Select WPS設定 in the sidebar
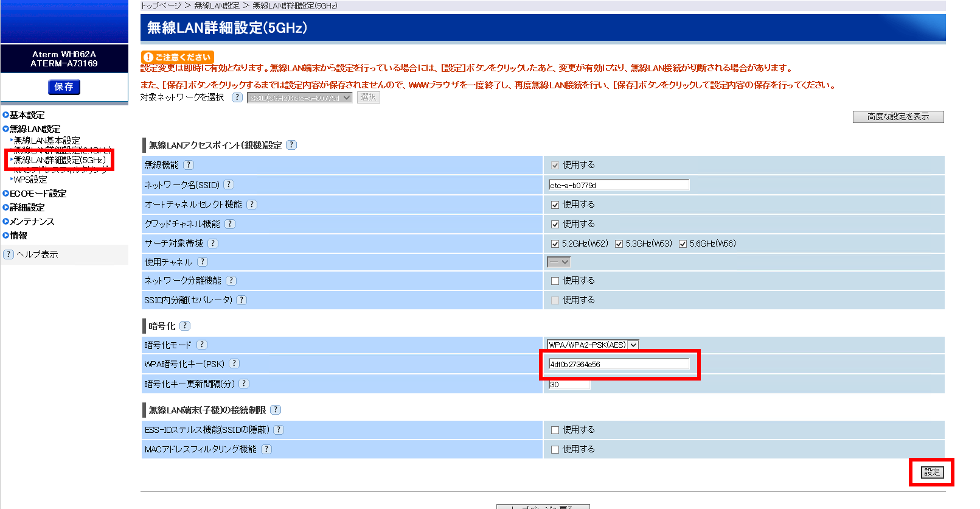This screenshot has width=980, height=509. (x=30, y=180)
